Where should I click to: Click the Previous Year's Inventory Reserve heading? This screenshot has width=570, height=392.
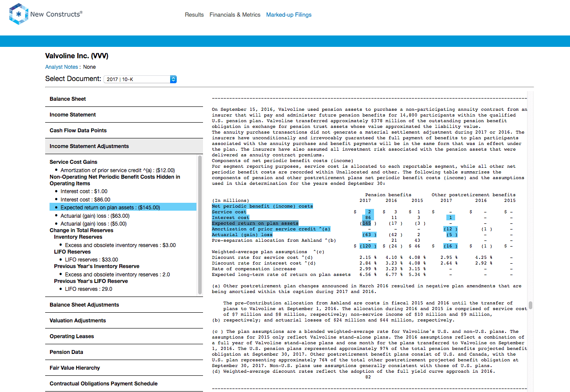coord(96,266)
